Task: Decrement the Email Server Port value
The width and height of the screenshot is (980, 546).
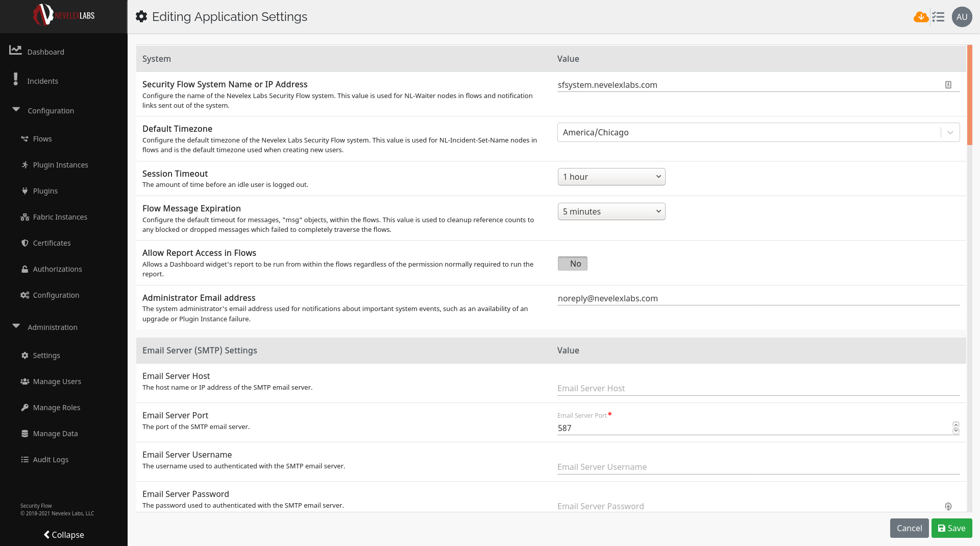Action: pyautogui.click(x=955, y=431)
